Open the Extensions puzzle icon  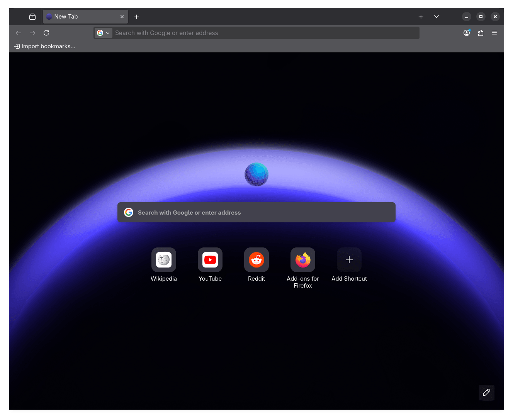481,33
